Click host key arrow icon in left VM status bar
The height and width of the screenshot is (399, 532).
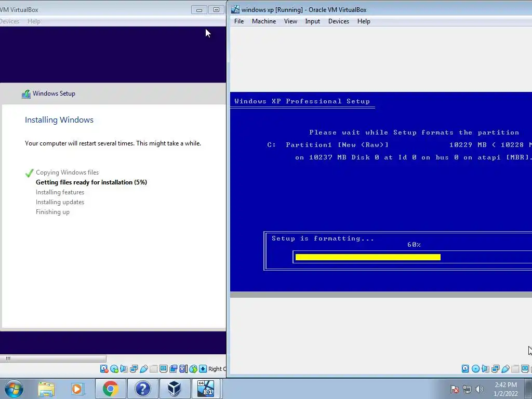pyautogui.click(x=203, y=369)
